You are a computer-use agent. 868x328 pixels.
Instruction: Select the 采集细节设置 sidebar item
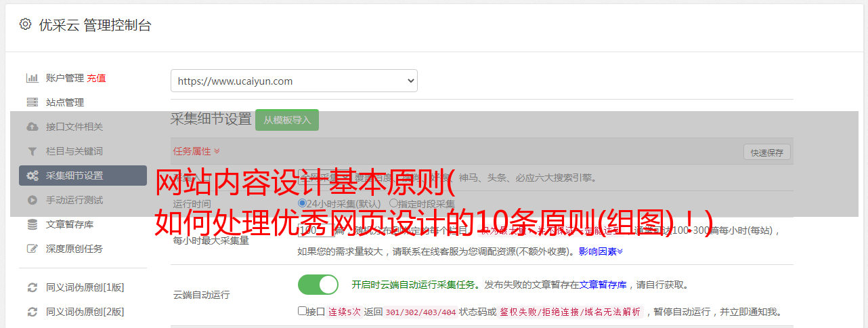(83, 176)
